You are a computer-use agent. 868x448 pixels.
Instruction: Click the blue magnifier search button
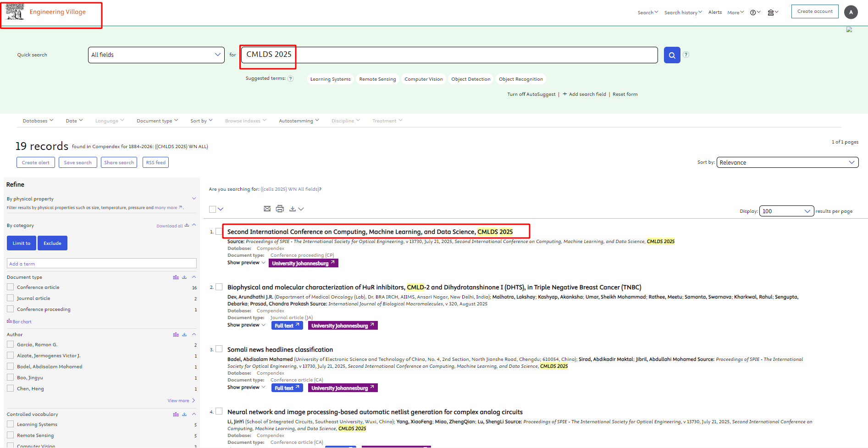(672, 55)
